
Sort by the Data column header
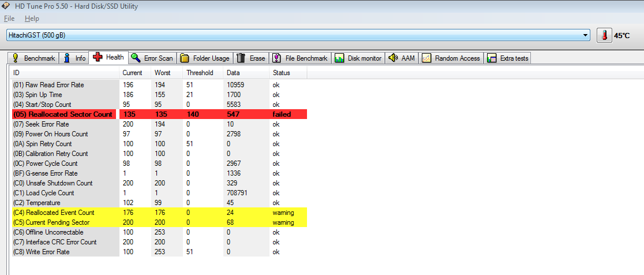click(246, 73)
